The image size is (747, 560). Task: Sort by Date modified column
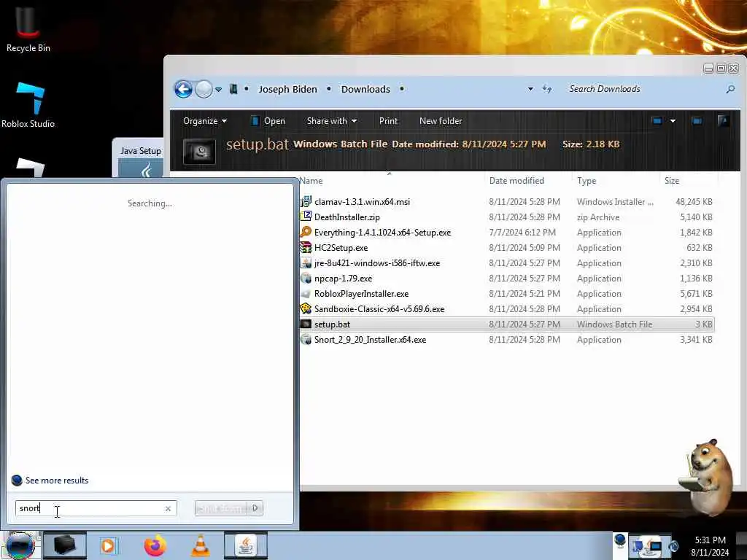[x=516, y=181]
